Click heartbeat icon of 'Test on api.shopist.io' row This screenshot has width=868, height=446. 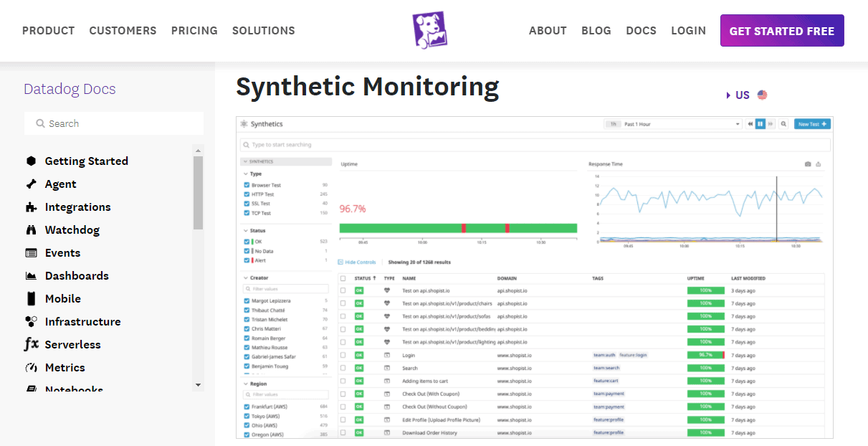387,290
